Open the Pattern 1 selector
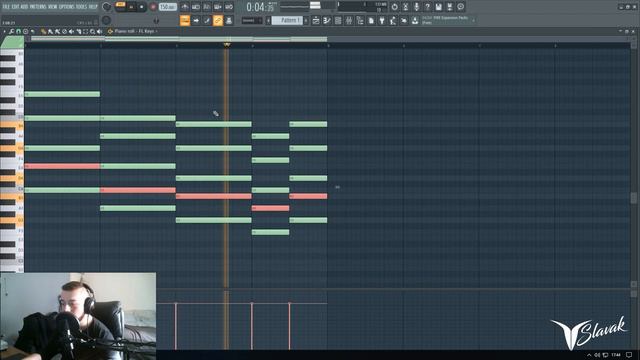 (287, 20)
